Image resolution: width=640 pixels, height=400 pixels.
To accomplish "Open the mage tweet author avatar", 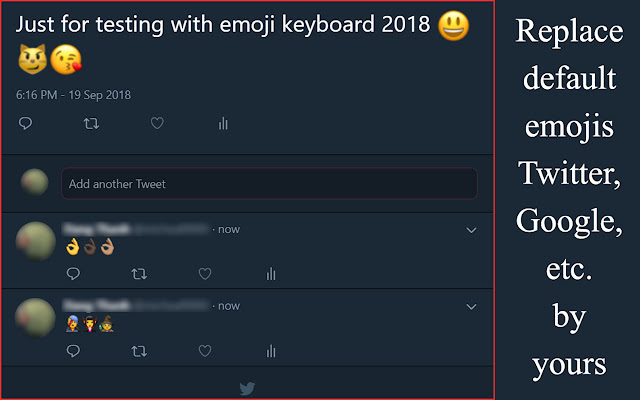I will click(35, 317).
